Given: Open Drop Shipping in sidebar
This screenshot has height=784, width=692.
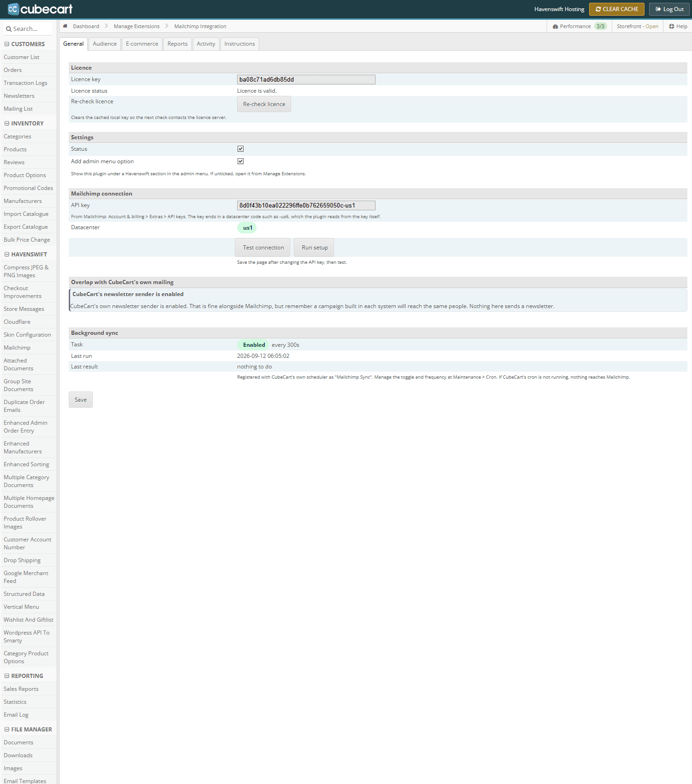Looking at the screenshot, I should coord(22,560).
